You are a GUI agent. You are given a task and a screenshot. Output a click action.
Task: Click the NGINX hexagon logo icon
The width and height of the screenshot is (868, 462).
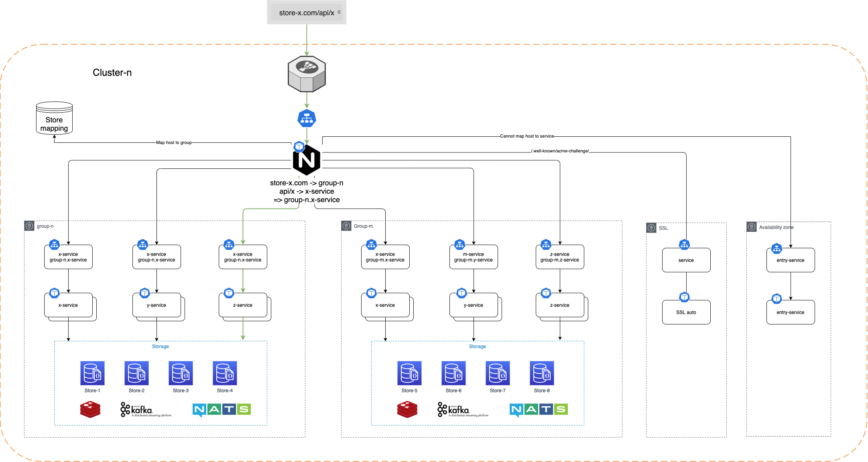click(307, 160)
